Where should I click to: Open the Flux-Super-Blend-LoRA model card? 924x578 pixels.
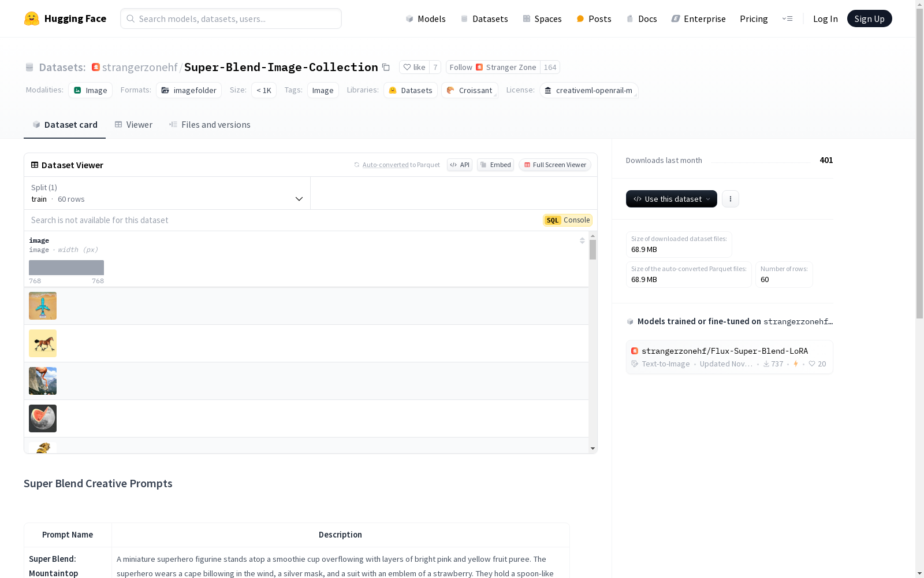click(729, 357)
